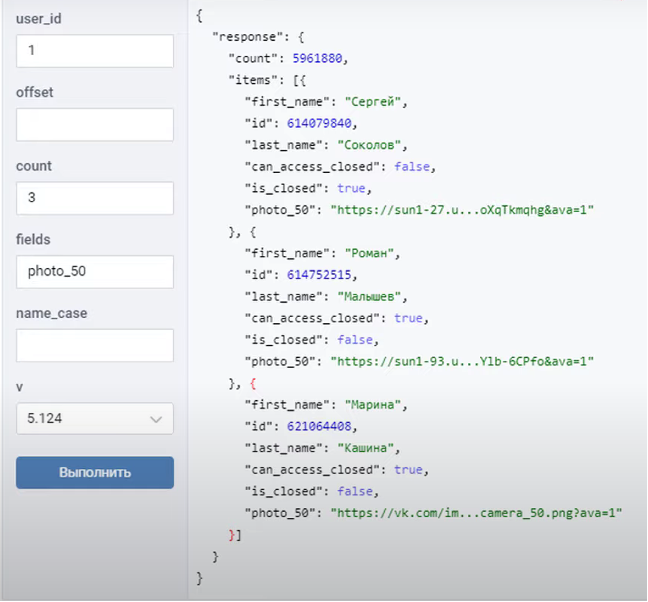Click the empty offset input field

coord(95,124)
